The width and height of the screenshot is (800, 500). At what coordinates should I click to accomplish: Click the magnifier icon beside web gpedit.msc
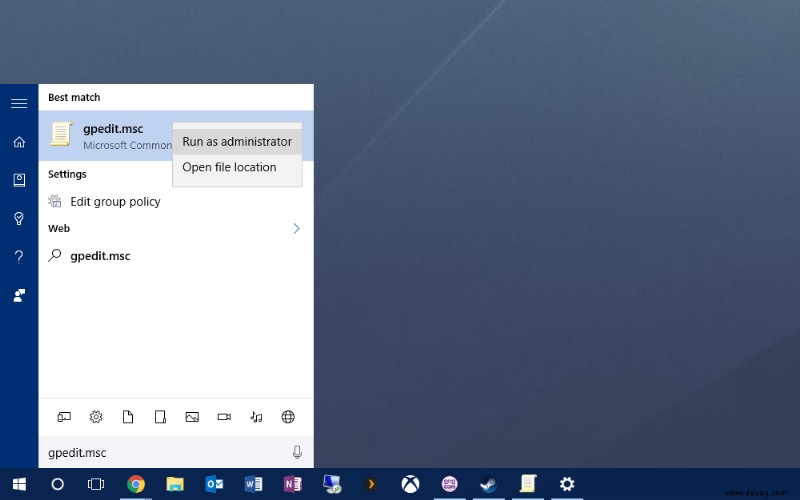coord(55,255)
